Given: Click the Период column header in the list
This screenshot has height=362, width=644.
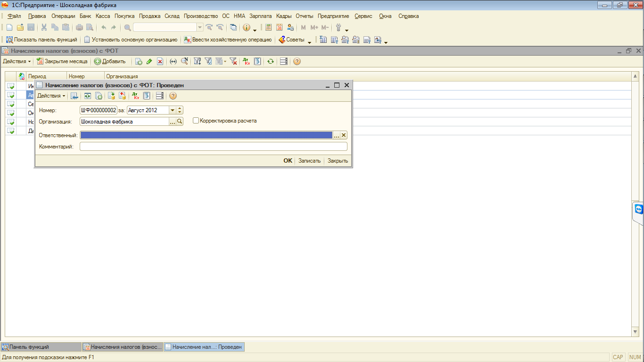Looking at the screenshot, I should pos(46,76).
